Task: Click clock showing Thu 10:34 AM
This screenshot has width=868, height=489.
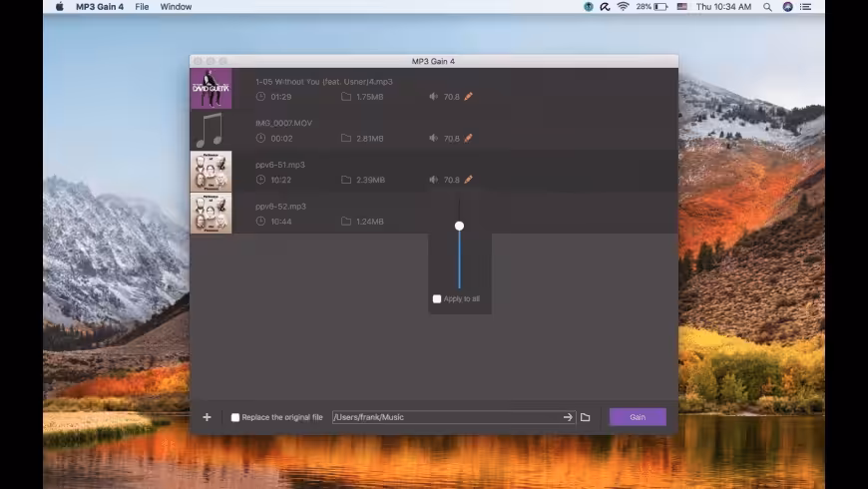Action: pos(723,7)
